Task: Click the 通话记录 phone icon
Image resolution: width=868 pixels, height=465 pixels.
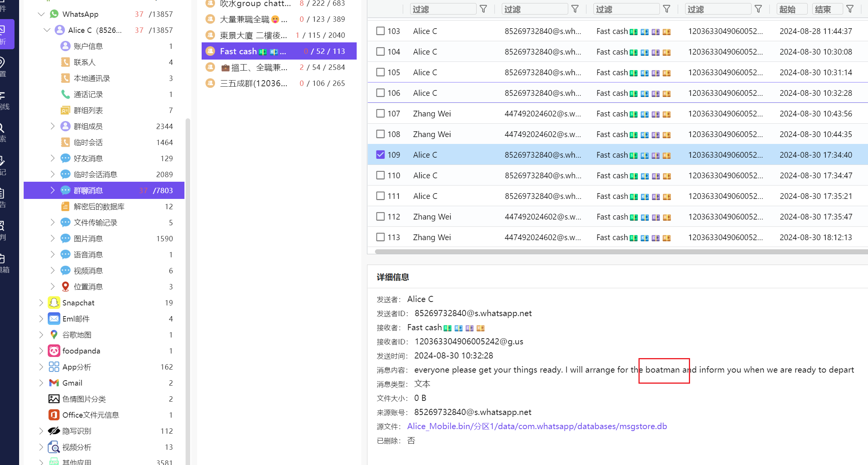Action: [65, 94]
